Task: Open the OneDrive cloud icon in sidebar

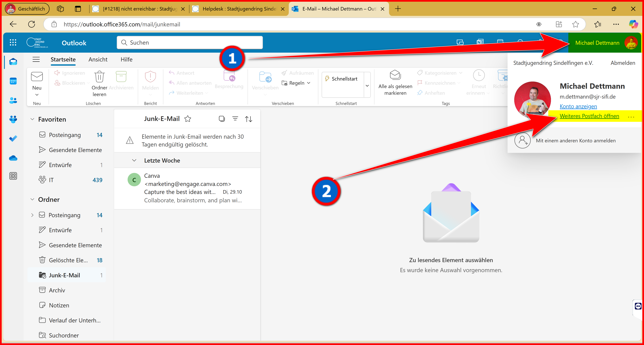Action: tap(13, 158)
